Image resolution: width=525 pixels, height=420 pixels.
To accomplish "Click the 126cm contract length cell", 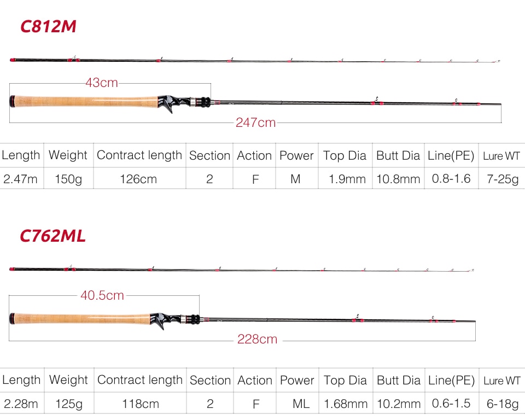I will click(x=138, y=179).
